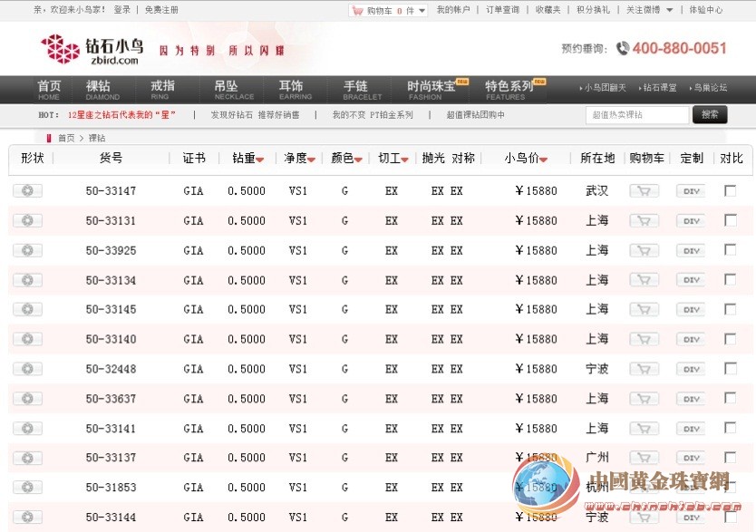Add diamond 50-33131 to the shopping cart

pos(644,220)
